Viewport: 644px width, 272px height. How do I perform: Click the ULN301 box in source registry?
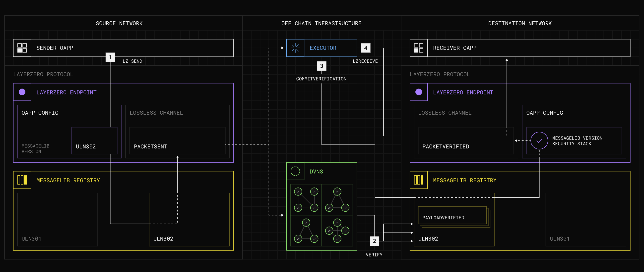coord(57,219)
